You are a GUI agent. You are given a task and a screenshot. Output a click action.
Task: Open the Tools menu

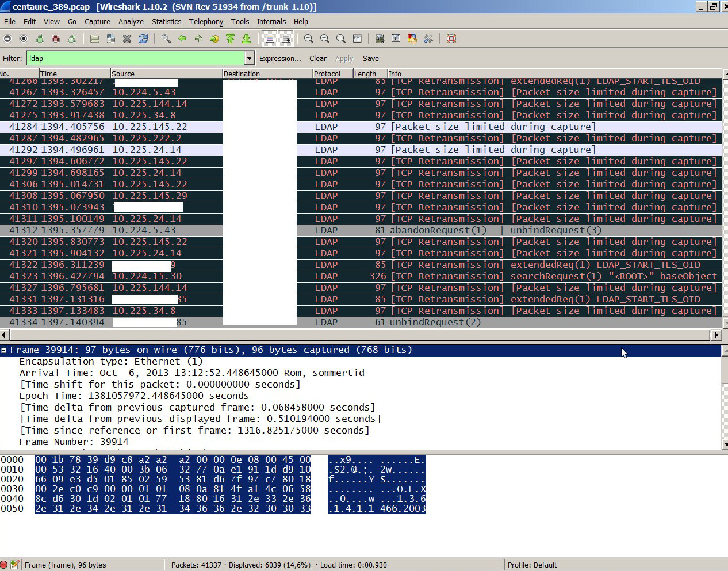tap(240, 22)
